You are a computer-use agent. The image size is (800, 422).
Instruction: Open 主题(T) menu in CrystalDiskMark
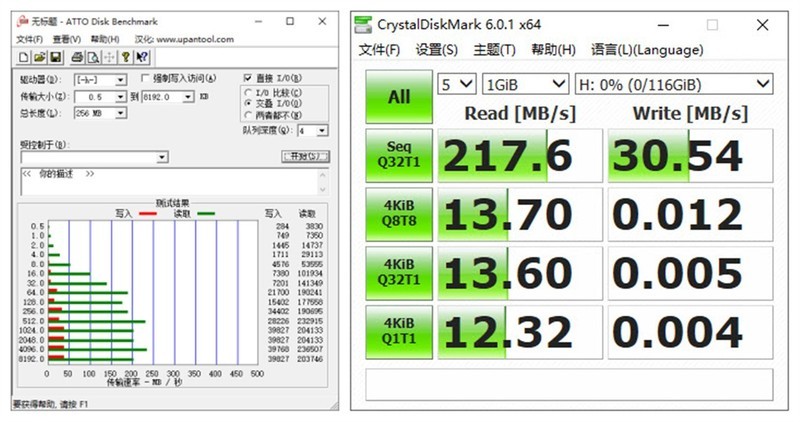pos(494,50)
